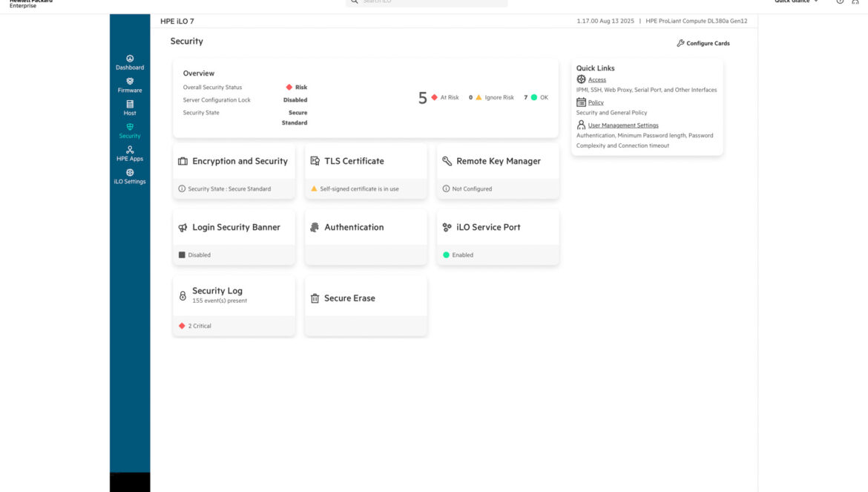Open User Management Settings quick link
This screenshot has width=868, height=492.
tap(622, 125)
